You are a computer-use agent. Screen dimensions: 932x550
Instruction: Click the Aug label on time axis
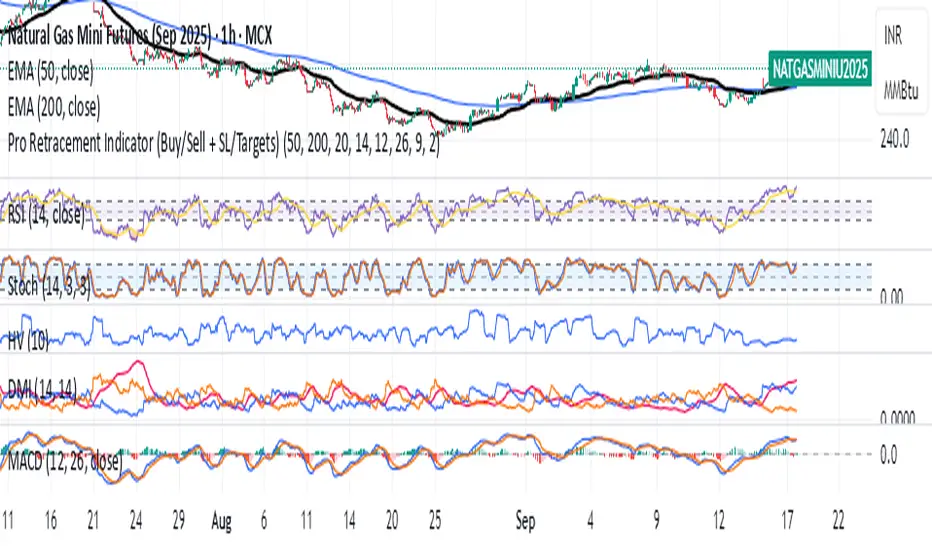click(x=221, y=521)
